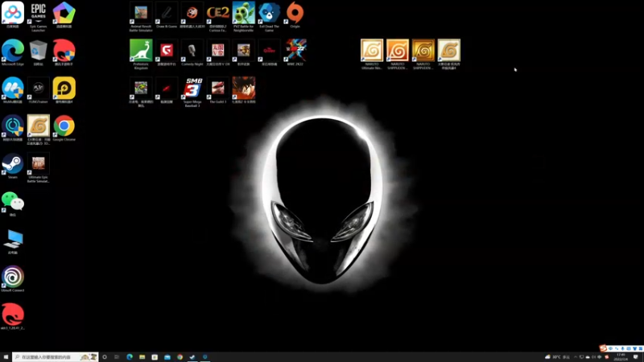Viewport: 644px width, 362px height.
Task: Open the FLiNG Trainer shortcut
Action: point(38,91)
